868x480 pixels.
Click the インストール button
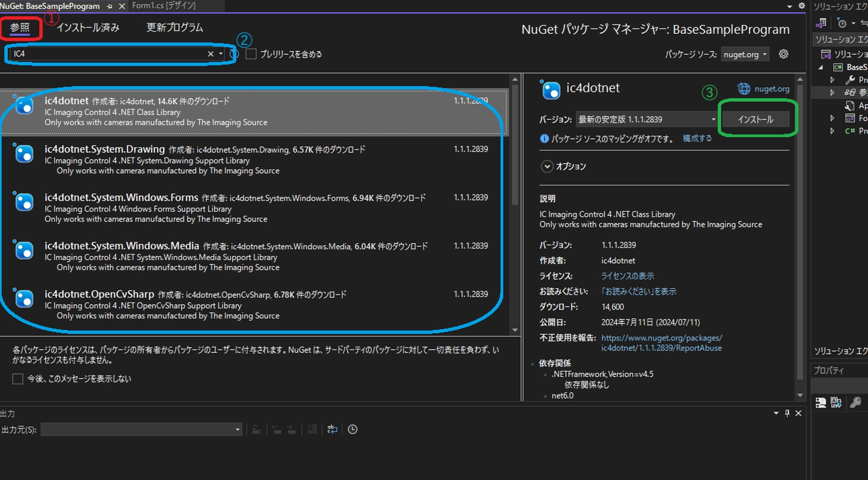click(755, 120)
